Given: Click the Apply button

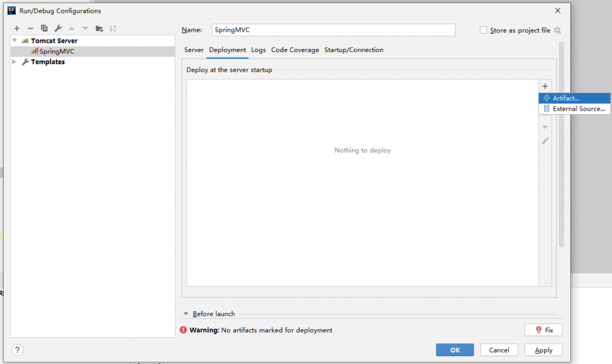Looking at the screenshot, I should click(543, 350).
